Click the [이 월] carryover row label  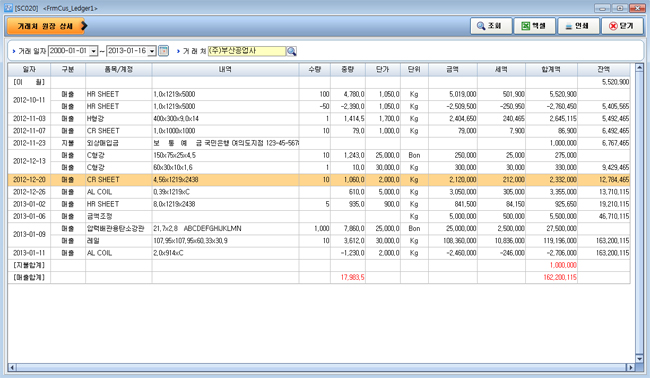pyautogui.click(x=29, y=82)
